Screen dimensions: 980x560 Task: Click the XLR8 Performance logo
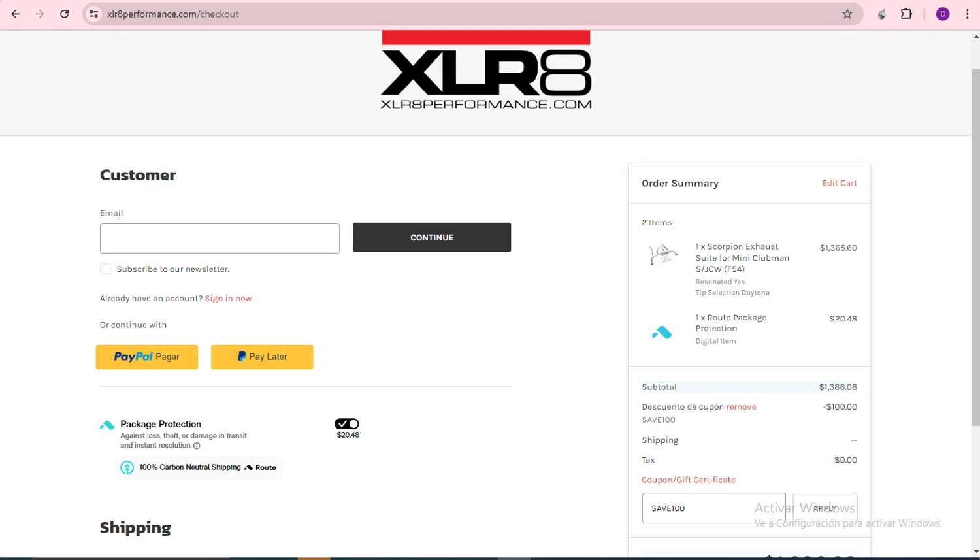click(x=486, y=70)
